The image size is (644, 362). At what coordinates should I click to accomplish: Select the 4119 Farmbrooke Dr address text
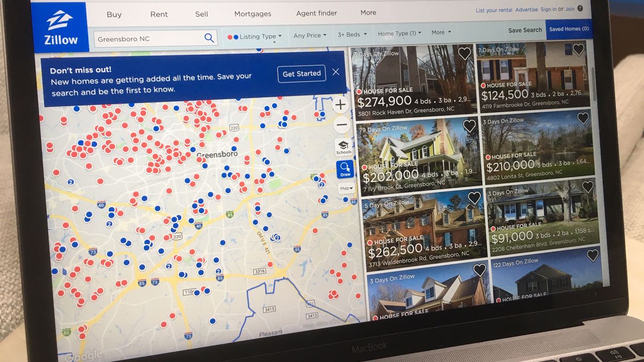(524, 105)
